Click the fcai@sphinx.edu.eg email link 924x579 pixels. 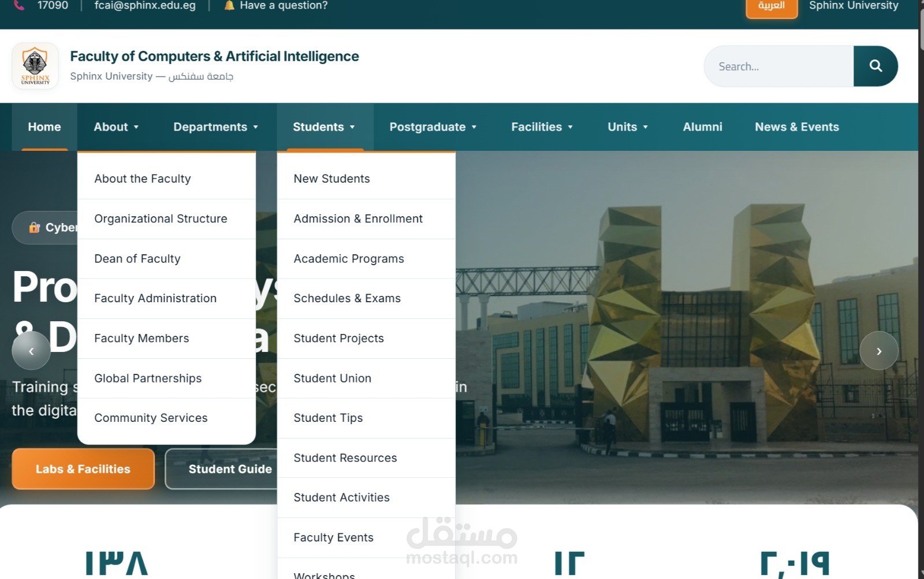(x=145, y=5)
